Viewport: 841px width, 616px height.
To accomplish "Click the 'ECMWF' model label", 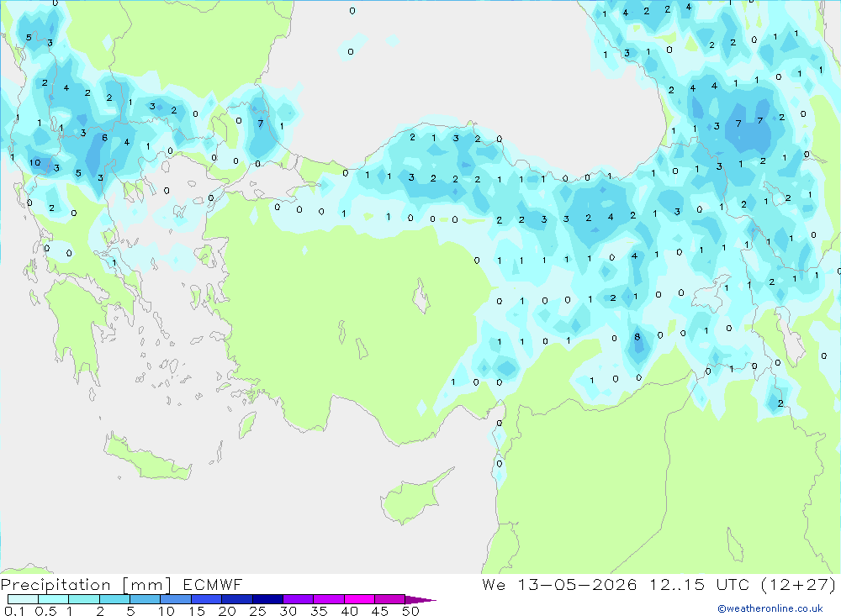I will [x=213, y=584].
